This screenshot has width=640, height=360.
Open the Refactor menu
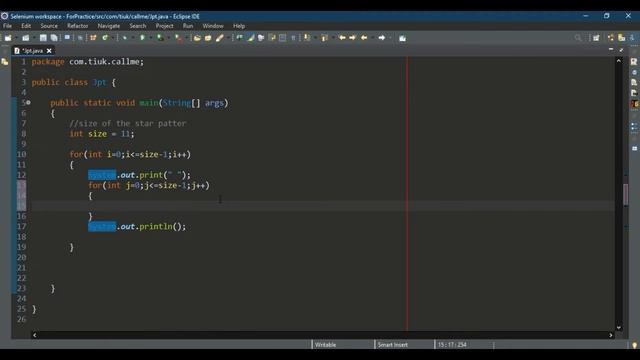78,26
